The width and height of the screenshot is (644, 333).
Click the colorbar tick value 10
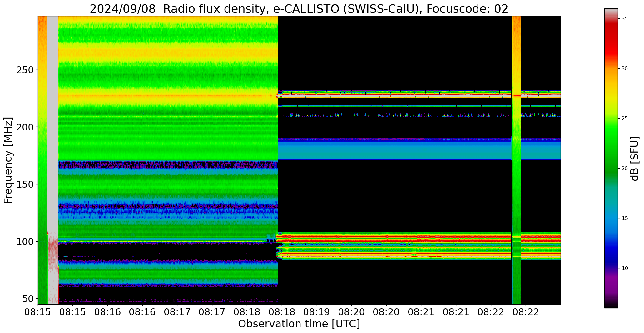click(625, 268)
